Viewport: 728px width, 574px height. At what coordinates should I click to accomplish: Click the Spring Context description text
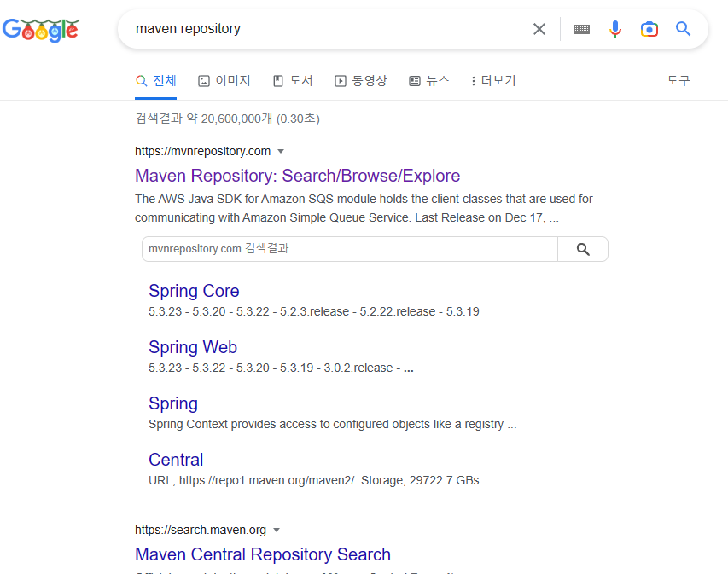point(333,424)
